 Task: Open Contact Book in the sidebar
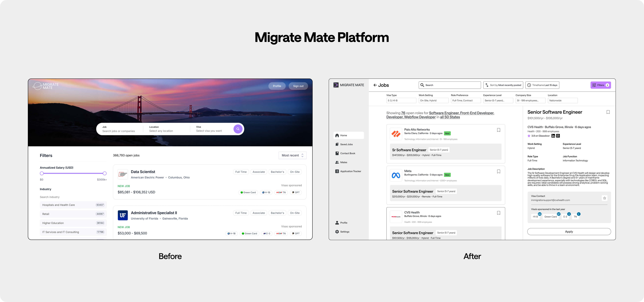[347, 154]
